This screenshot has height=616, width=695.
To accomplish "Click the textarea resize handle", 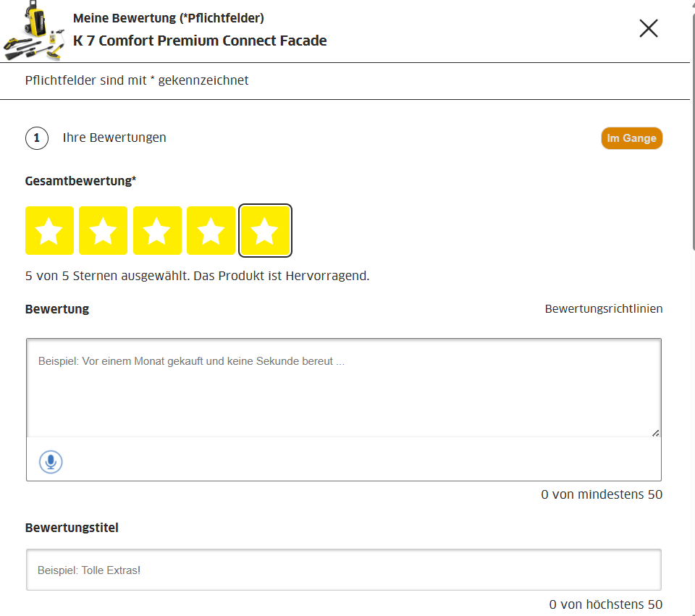I will (656, 433).
